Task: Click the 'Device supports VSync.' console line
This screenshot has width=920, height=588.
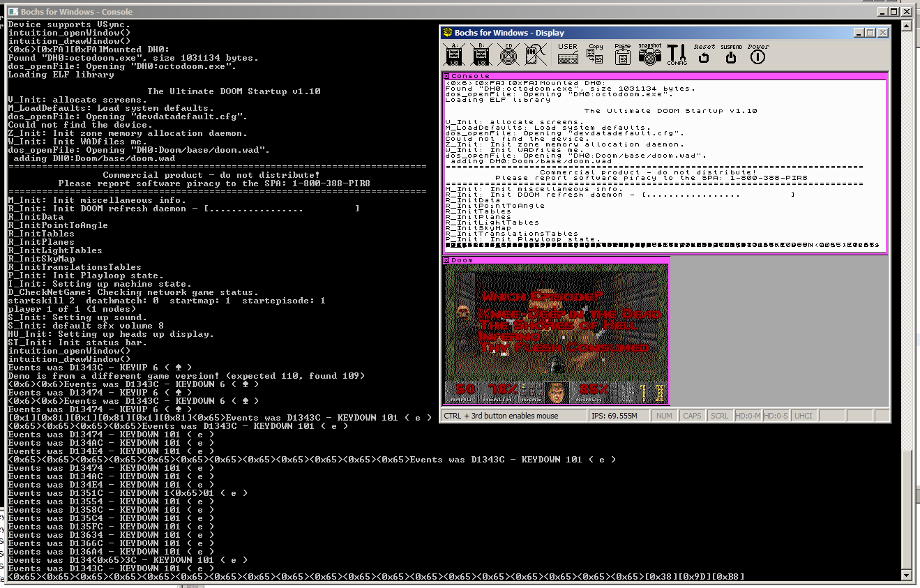Action: (69, 24)
